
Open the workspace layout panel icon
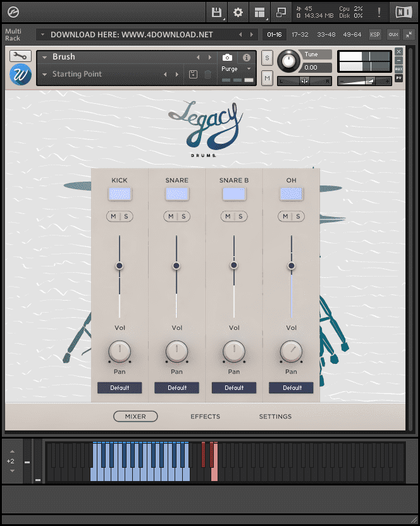pos(259,13)
